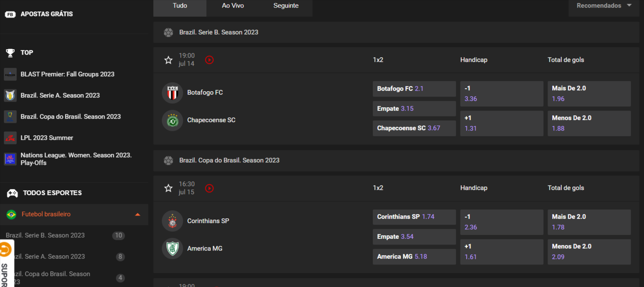Switch to the Seguinte tab
This screenshot has width=644, height=287.
[286, 6]
